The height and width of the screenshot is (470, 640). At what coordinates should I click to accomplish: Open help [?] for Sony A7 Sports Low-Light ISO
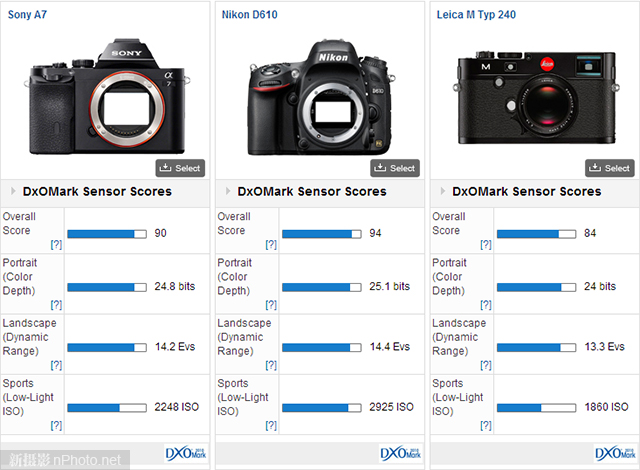pos(56,426)
